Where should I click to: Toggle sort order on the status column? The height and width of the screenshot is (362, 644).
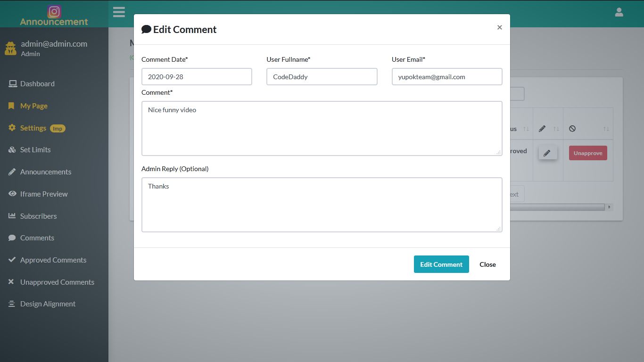[x=526, y=129]
